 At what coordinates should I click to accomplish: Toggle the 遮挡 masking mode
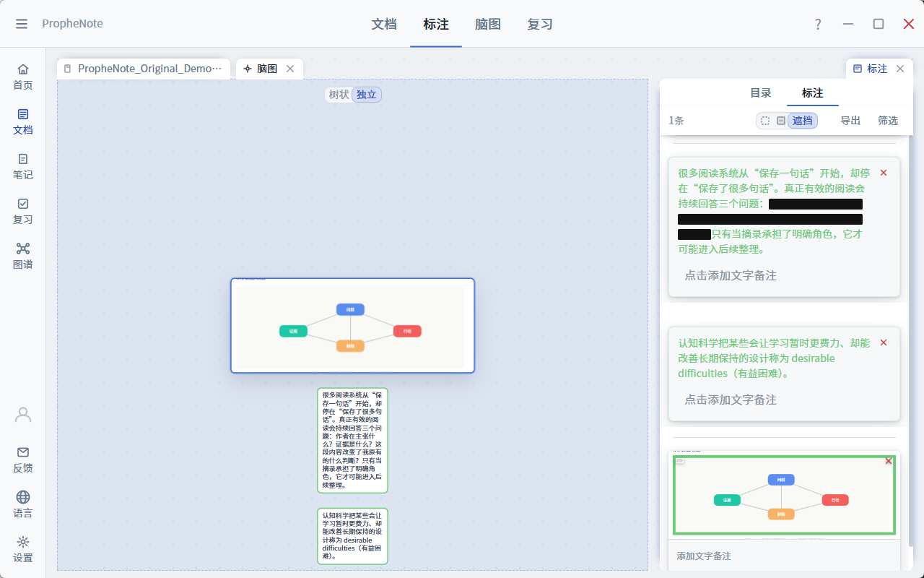pyautogui.click(x=803, y=121)
